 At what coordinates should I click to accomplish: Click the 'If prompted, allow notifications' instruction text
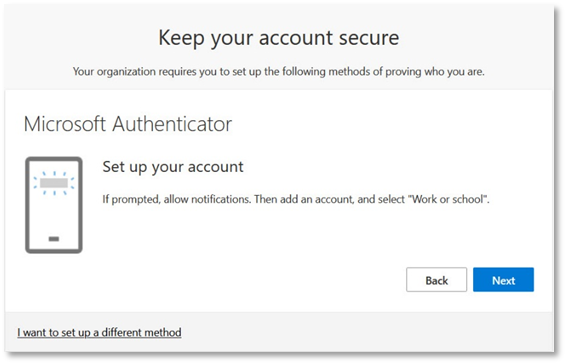tap(176, 199)
